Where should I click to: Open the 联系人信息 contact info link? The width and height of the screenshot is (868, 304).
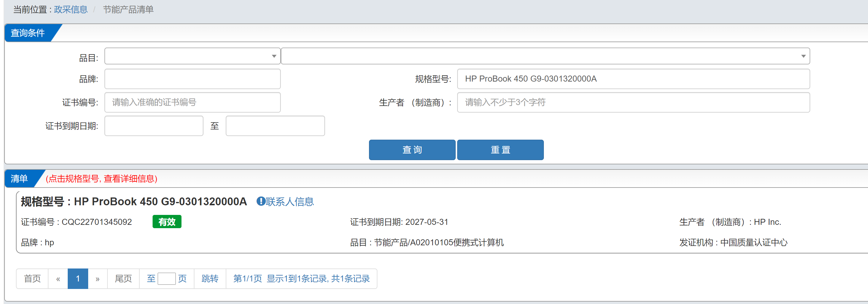(290, 202)
